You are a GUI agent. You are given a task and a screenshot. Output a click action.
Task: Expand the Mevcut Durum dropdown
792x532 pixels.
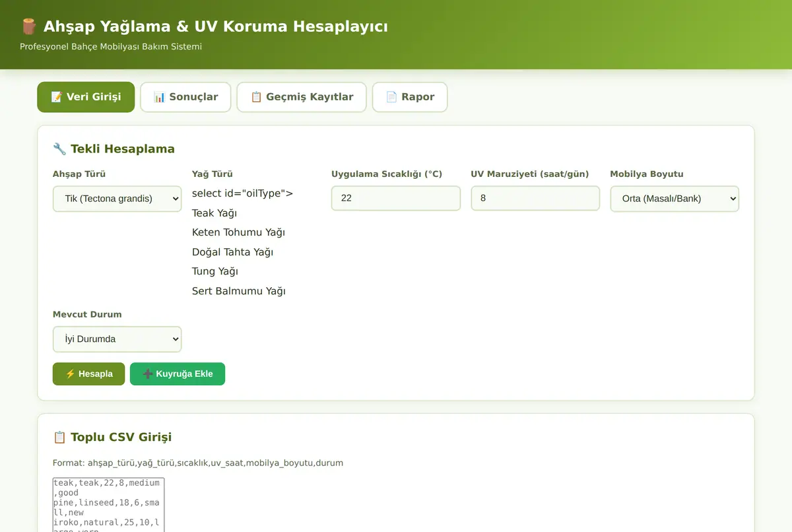[x=117, y=339]
